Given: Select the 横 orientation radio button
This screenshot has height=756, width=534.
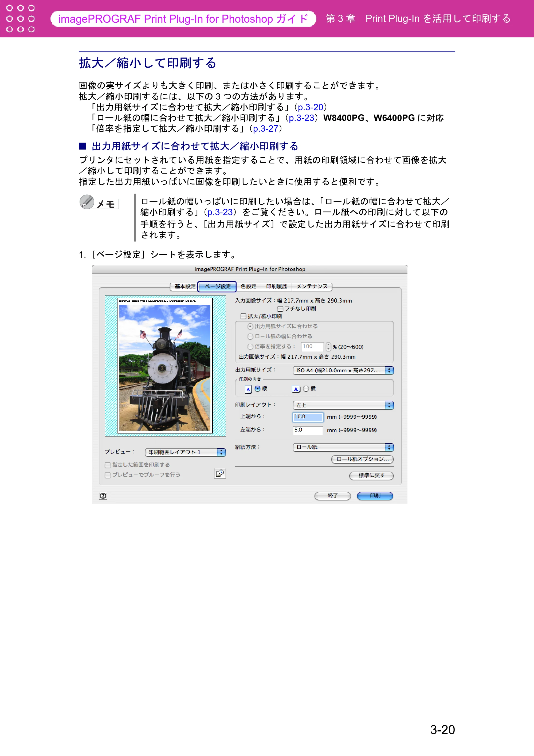Looking at the screenshot, I should coord(306,389).
